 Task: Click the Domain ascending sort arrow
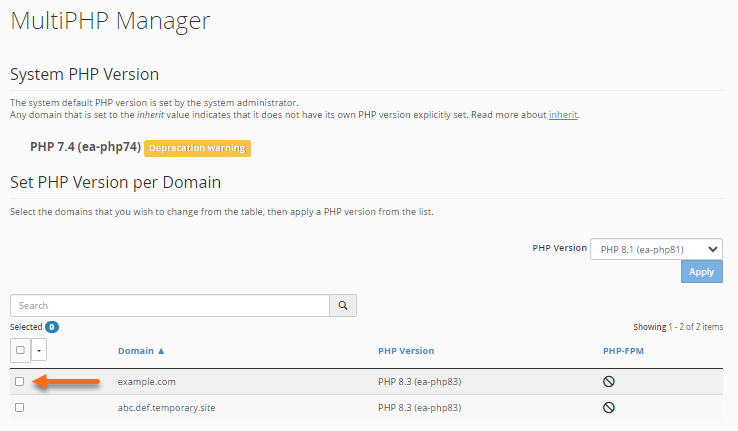161,351
